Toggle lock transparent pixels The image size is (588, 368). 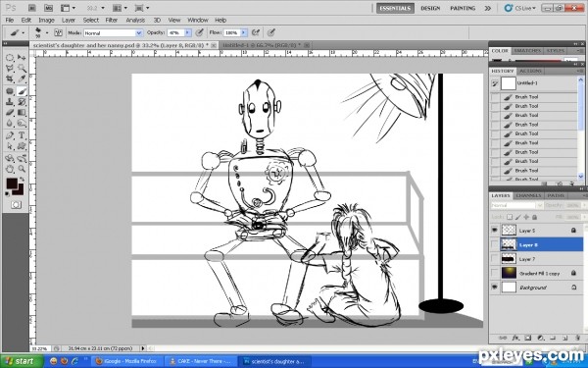(510, 217)
